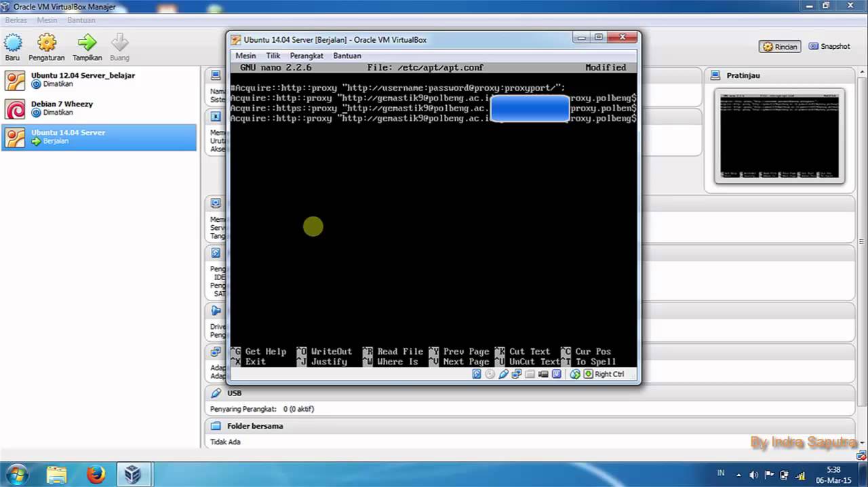Click mouse integration status icon in VM
Viewport: 868px width, 487px height.
pyautogui.click(x=557, y=374)
